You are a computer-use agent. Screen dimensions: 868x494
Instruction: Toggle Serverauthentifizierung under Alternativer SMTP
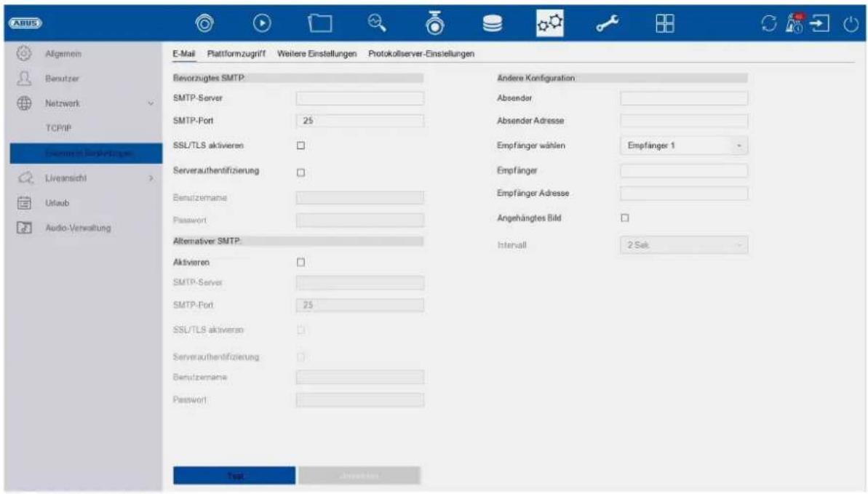(300, 357)
